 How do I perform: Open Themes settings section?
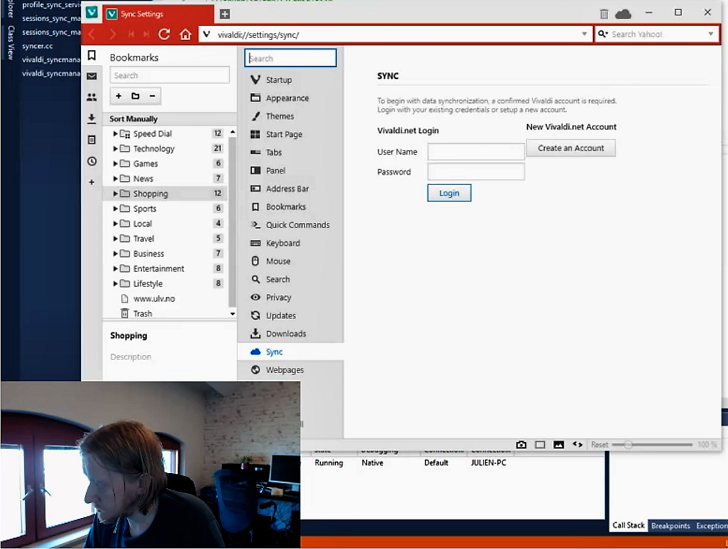(x=290, y=116)
